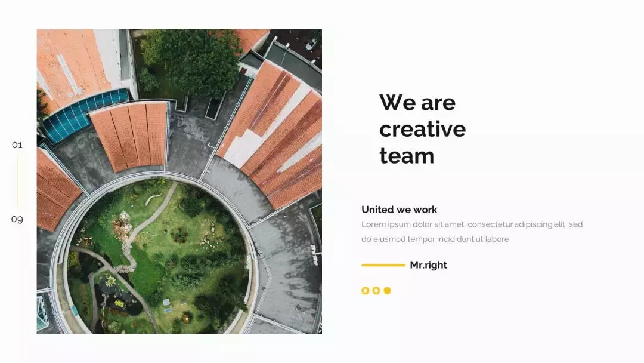
Task: Click the yellow horizontal line beside Mr.right
Action: pyautogui.click(x=383, y=265)
